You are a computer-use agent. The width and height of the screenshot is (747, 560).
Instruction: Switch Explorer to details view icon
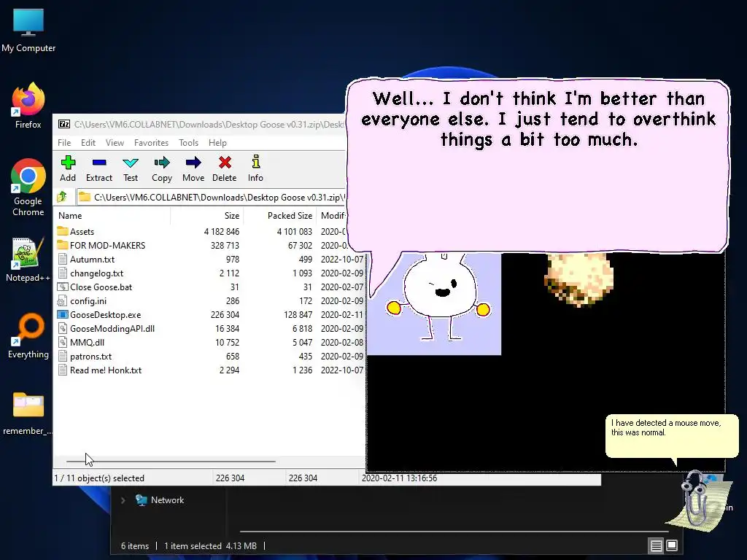pos(656,545)
